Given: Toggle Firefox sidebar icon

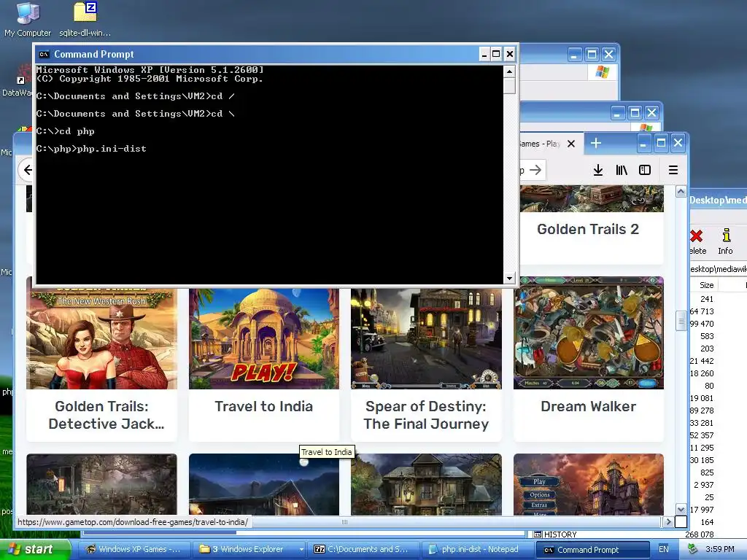Looking at the screenshot, I should click(x=645, y=170).
